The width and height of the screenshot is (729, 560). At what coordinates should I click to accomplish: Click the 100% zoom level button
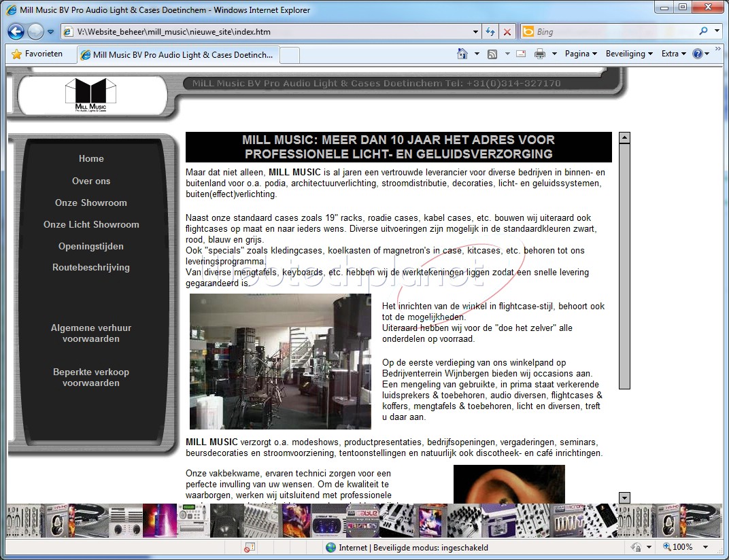point(678,547)
